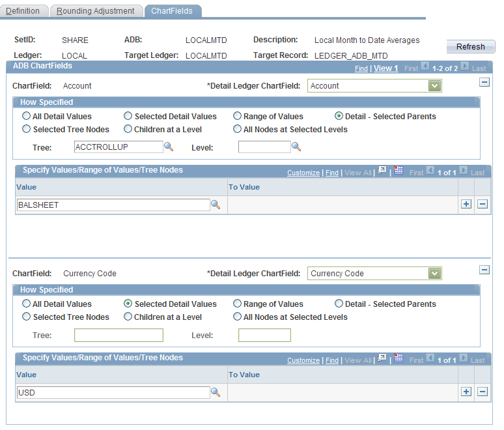Viewport: 504px width, 430px height.
Task: Download Currency values grid to spreadsheet
Action: pos(399,358)
